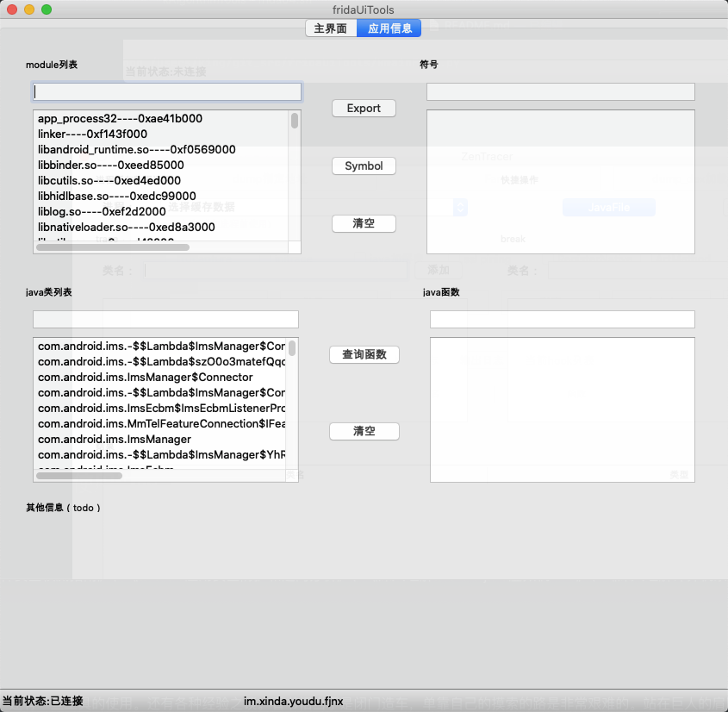Click the 查询函数 button
The width and height of the screenshot is (728, 712).
coord(364,354)
